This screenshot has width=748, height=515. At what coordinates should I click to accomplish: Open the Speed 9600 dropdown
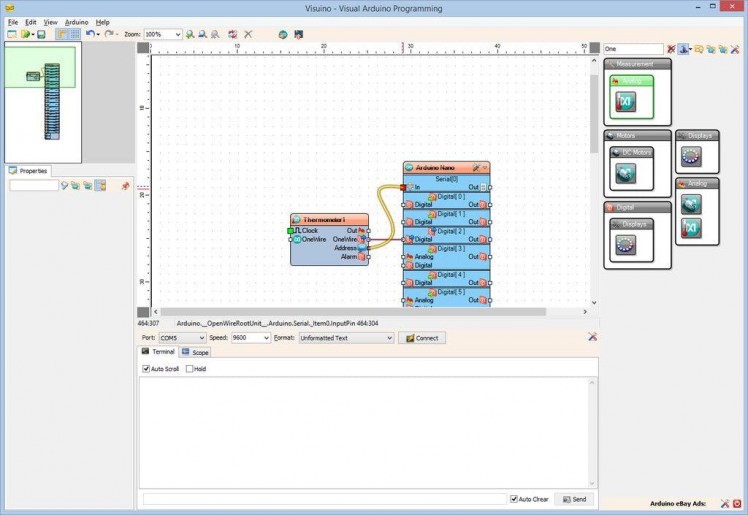tap(265, 338)
